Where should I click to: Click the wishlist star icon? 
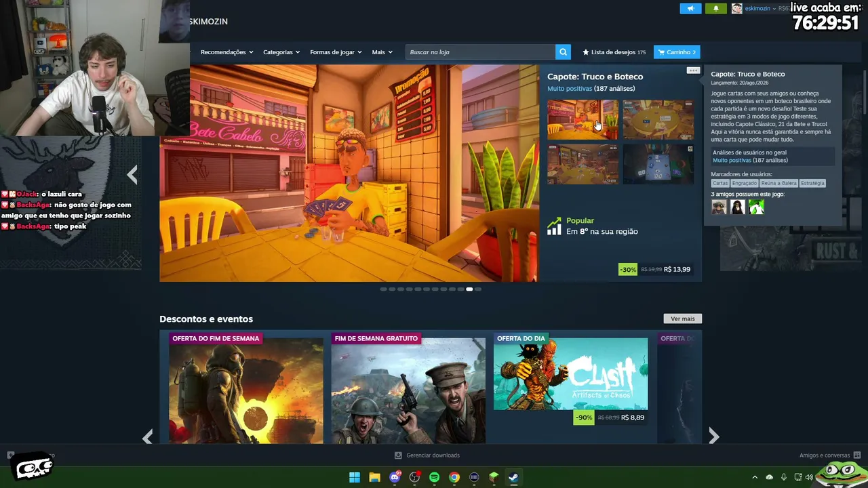(x=586, y=52)
